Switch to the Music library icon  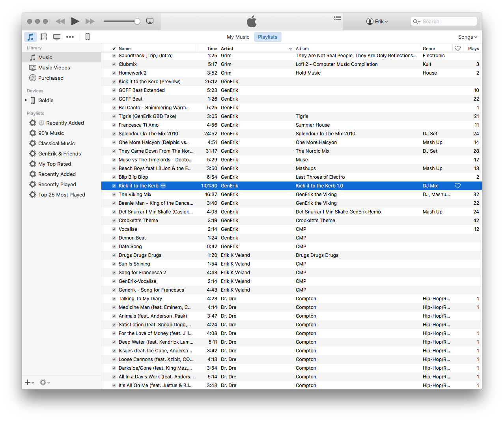click(x=30, y=37)
